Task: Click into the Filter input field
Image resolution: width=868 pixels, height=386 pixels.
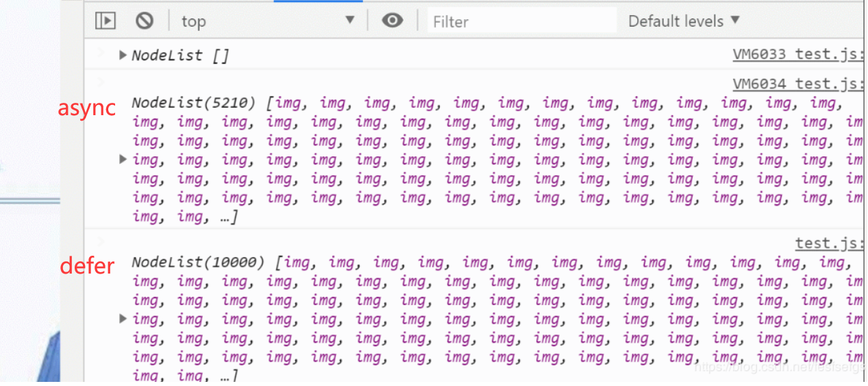Action: coord(522,21)
